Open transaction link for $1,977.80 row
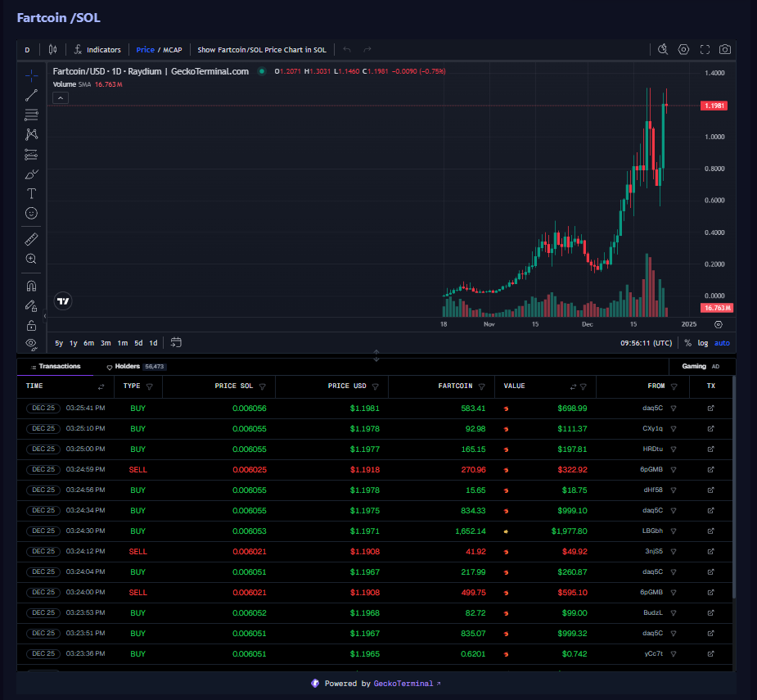Screen dimensions: 757x700 click(x=710, y=531)
